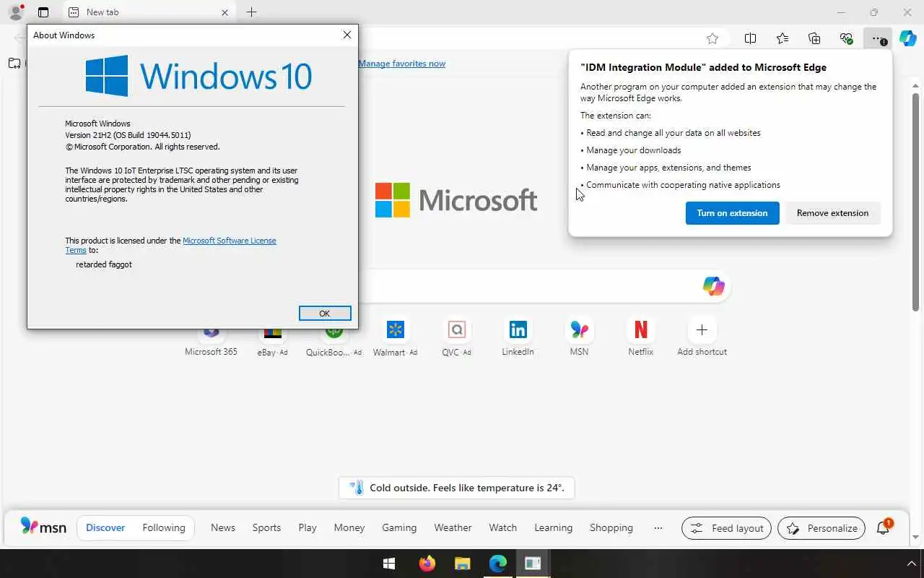Launch Firefox from the taskbar
The width and height of the screenshot is (924, 578).
427,564
